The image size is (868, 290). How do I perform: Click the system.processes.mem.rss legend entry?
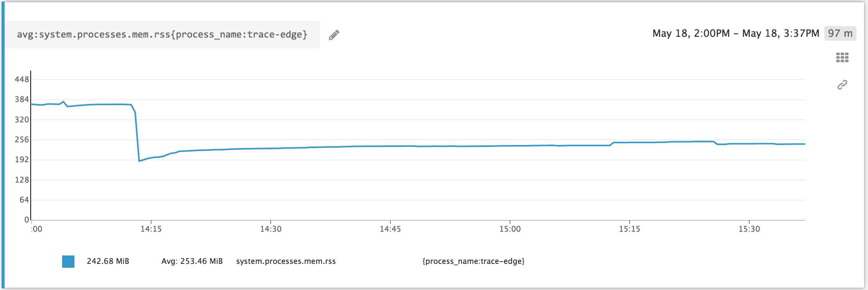(285, 262)
